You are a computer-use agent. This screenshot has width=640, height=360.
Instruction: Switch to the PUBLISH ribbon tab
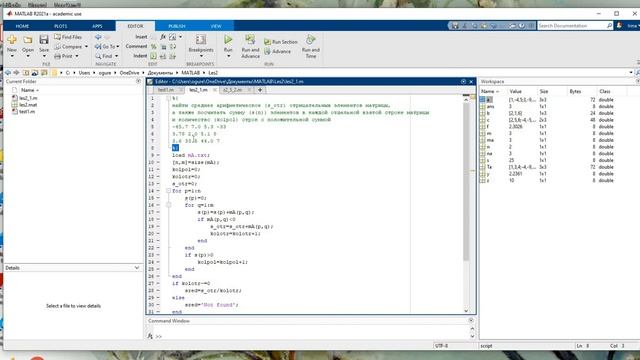pos(177,26)
